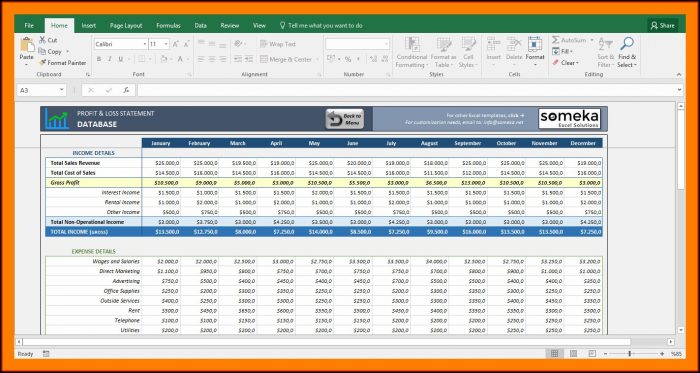Increase decimal places
This screenshot has width=700, height=373.
click(x=374, y=59)
